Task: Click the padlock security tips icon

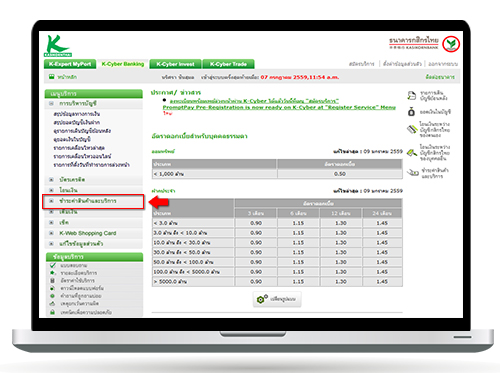Action: click(x=52, y=312)
